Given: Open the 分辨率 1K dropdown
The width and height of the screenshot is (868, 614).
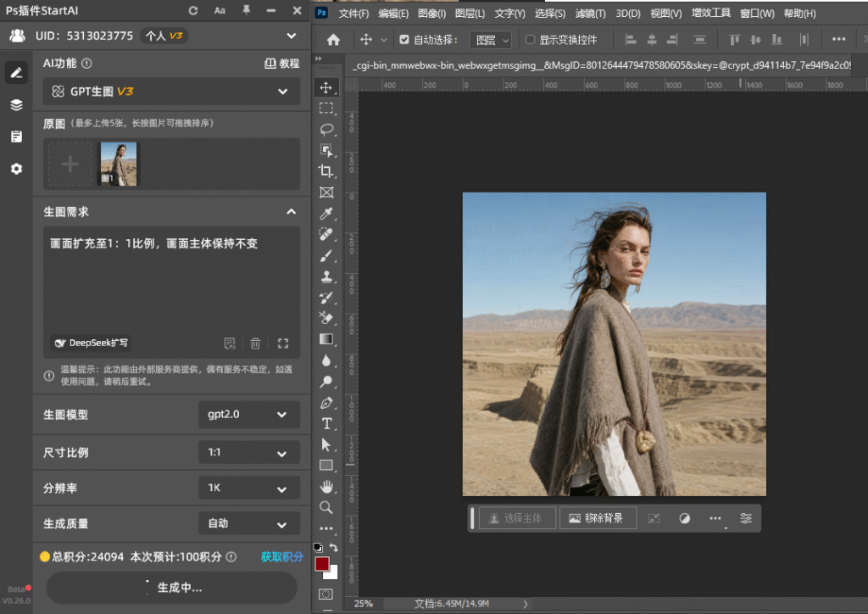Looking at the screenshot, I should pyautogui.click(x=249, y=488).
